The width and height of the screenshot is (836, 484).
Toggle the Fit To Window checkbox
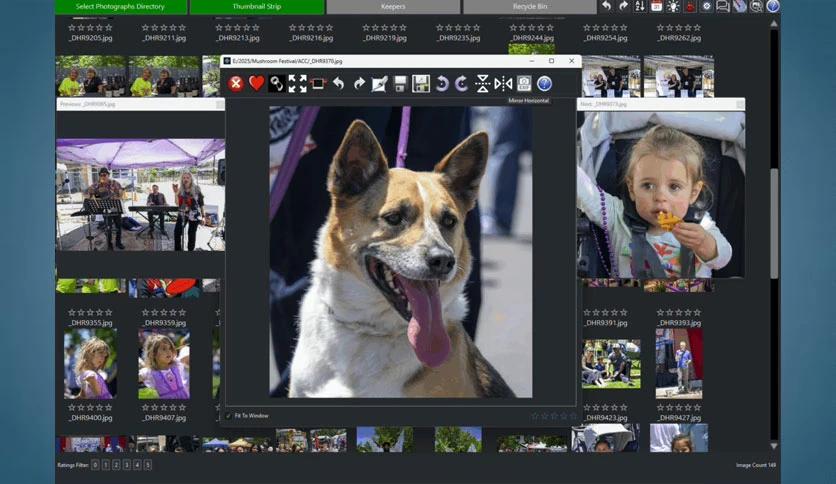pos(229,416)
